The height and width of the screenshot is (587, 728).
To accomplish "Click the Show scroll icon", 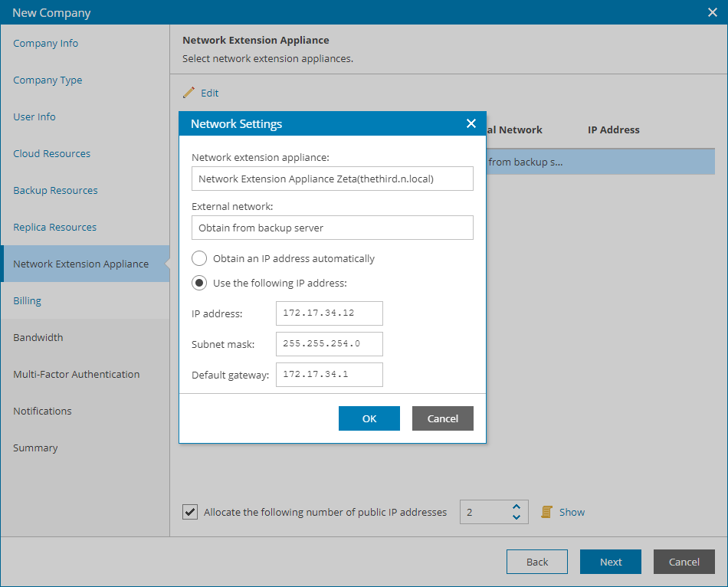I will pyautogui.click(x=546, y=512).
